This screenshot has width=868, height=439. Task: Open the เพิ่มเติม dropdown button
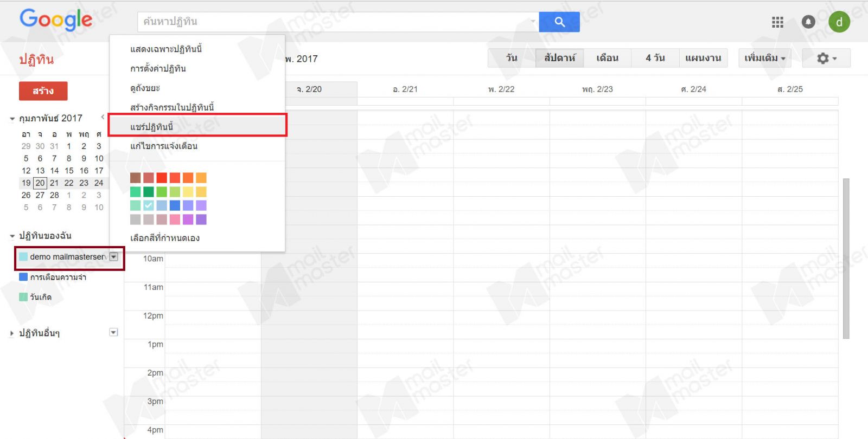[764, 58]
